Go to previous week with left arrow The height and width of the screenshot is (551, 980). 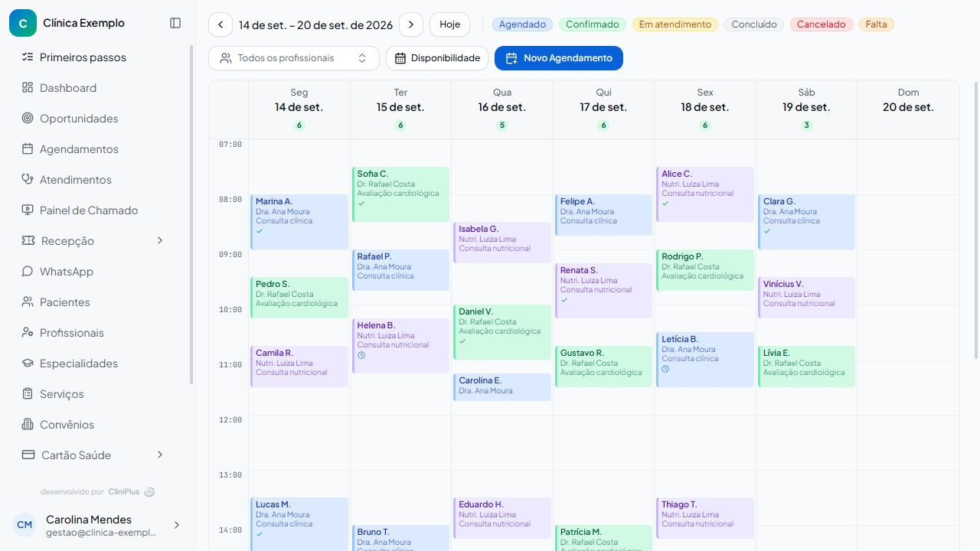point(220,24)
